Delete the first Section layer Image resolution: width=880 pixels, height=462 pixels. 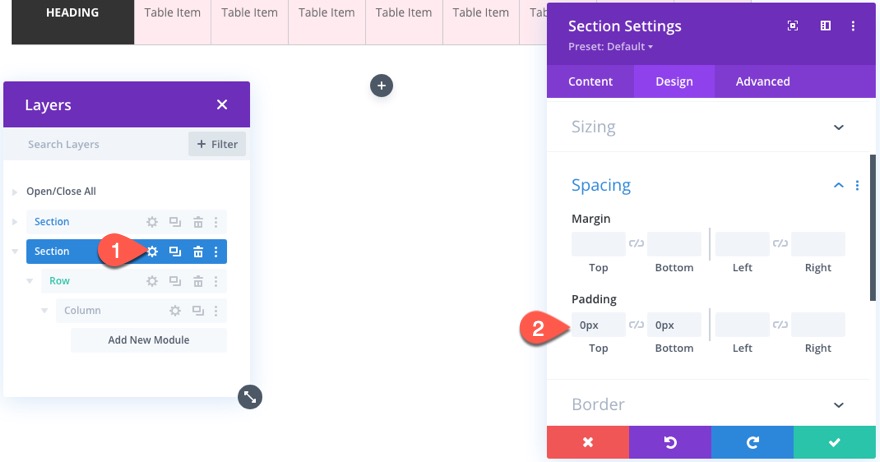pos(198,222)
